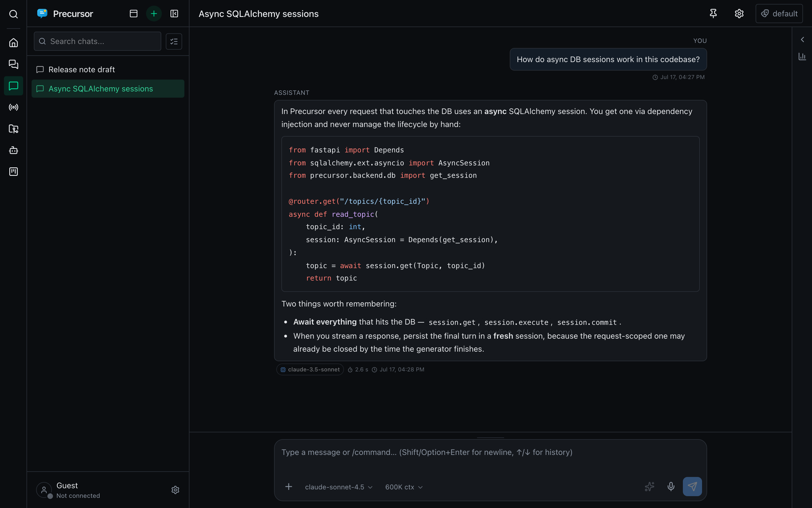Send the message with paper plane button
The height and width of the screenshot is (508, 812).
(692, 487)
